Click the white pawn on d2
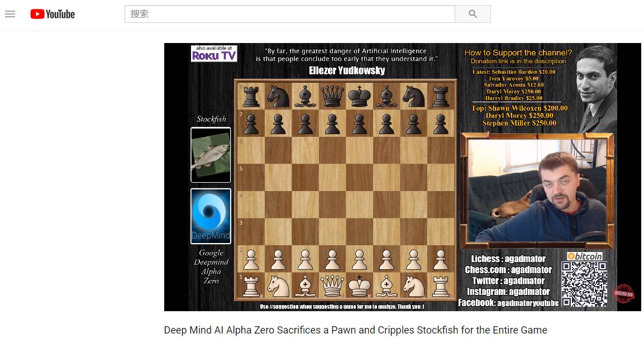The height and width of the screenshot is (338, 644). tap(332, 260)
